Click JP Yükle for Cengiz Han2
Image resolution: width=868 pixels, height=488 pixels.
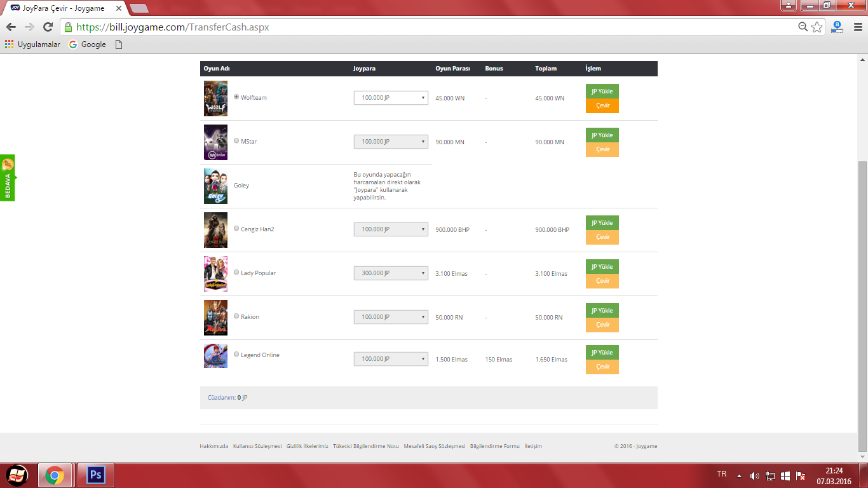point(602,223)
